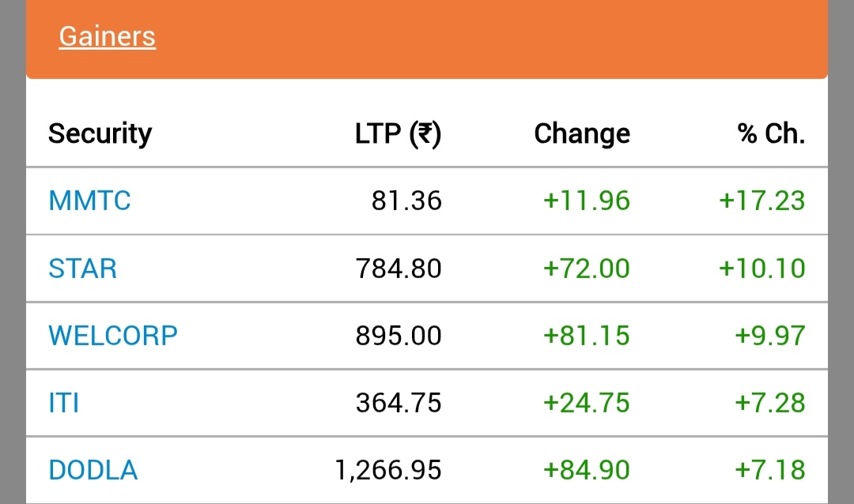Screen dimensions: 854x504
Task: Select DODLA price change +84.90
Action: click(x=587, y=470)
